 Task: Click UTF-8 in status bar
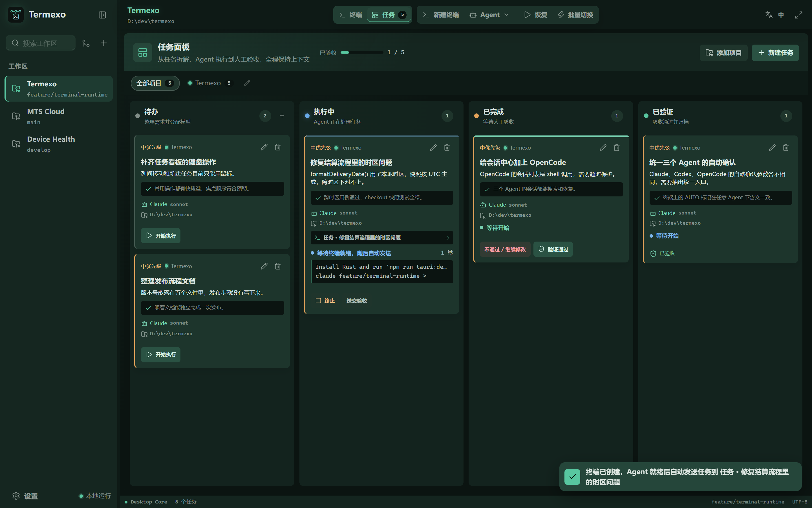coord(800,502)
